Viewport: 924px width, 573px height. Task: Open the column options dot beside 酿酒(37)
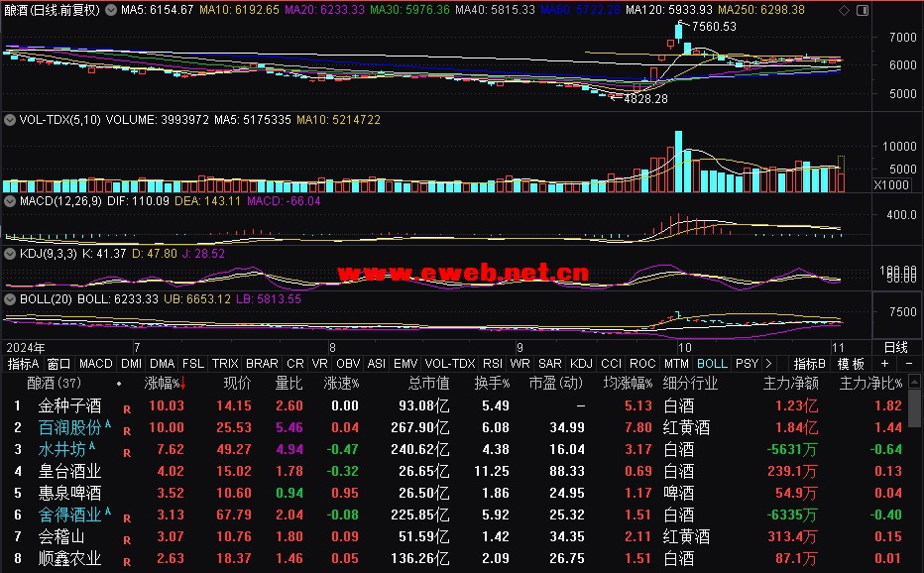[119, 384]
